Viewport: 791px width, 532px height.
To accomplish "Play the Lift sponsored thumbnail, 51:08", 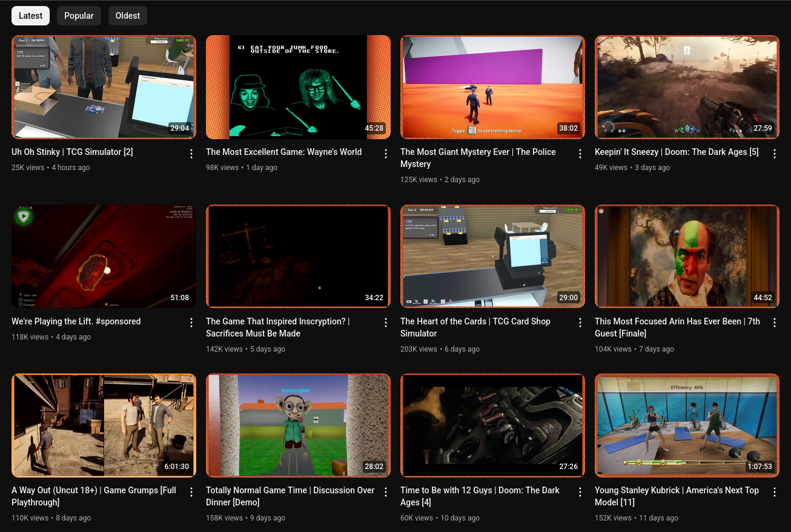I will coord(104,256).
